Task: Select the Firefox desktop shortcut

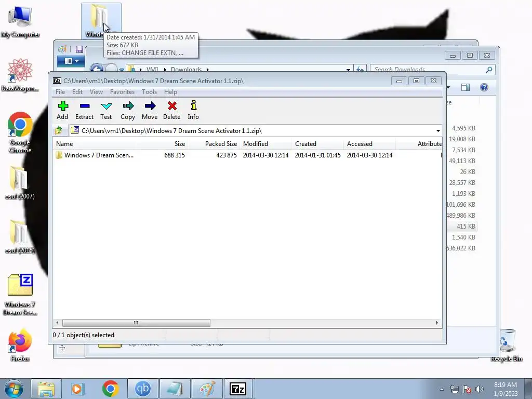Action: coord(20,345)
